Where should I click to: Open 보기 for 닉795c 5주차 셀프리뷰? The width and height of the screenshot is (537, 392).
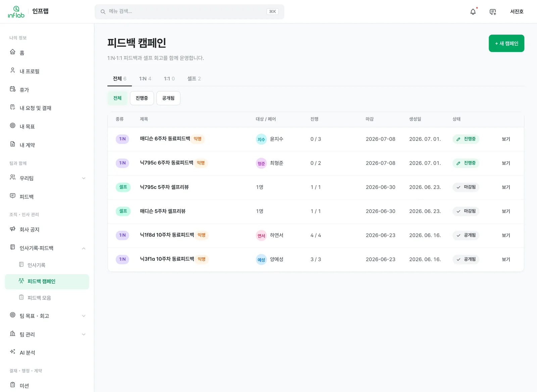pyautogui.click(x=506, y=187)
